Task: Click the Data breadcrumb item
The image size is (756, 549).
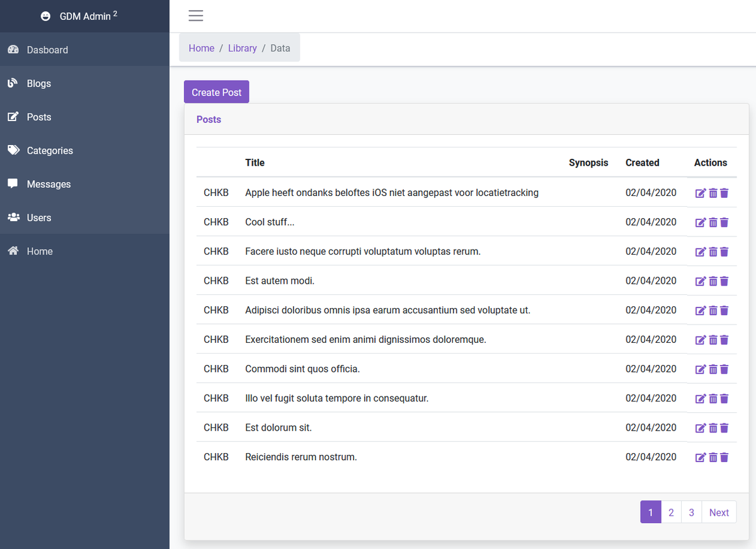Action: pyautogui.click(x=280, y=48)
